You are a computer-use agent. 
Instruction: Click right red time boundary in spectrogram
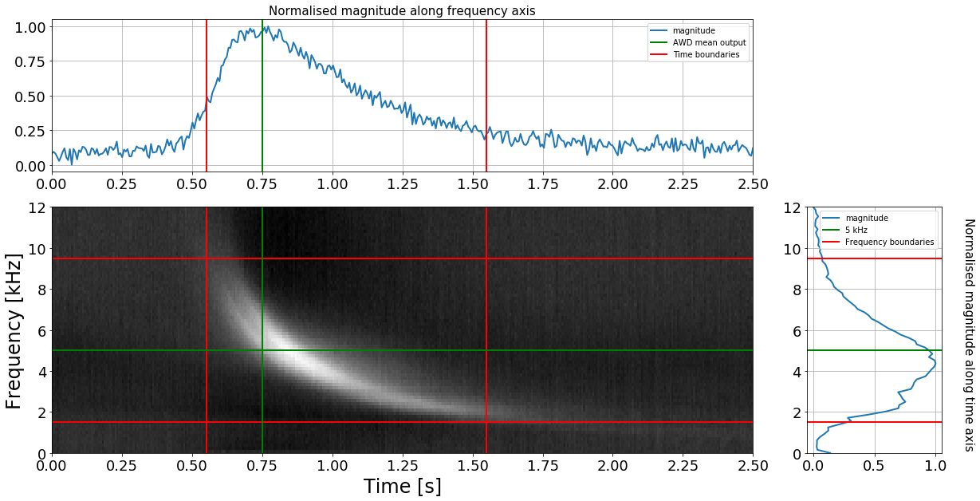tap(486, 319)
